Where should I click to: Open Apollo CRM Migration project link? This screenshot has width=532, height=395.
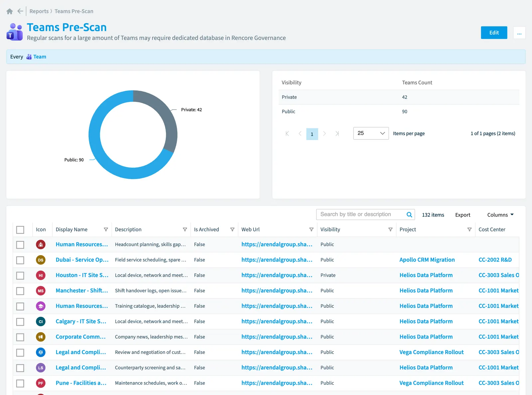[x=427, y=260]
